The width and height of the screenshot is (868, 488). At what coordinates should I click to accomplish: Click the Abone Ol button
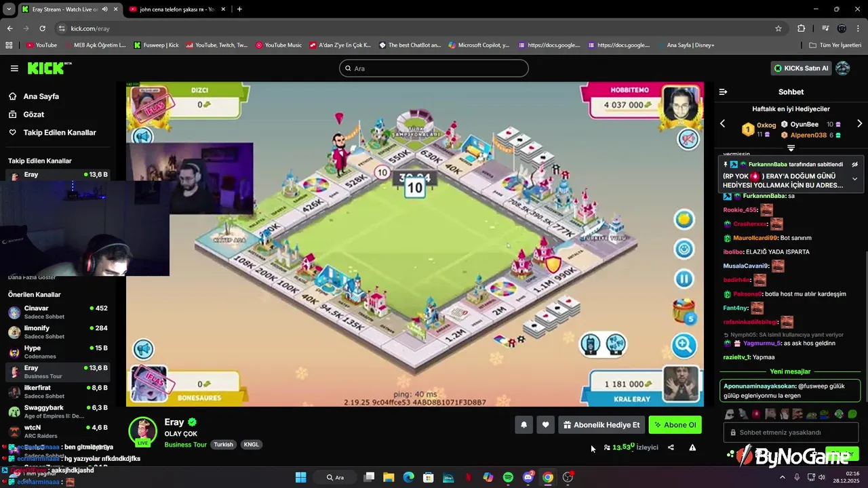(675, 425)
